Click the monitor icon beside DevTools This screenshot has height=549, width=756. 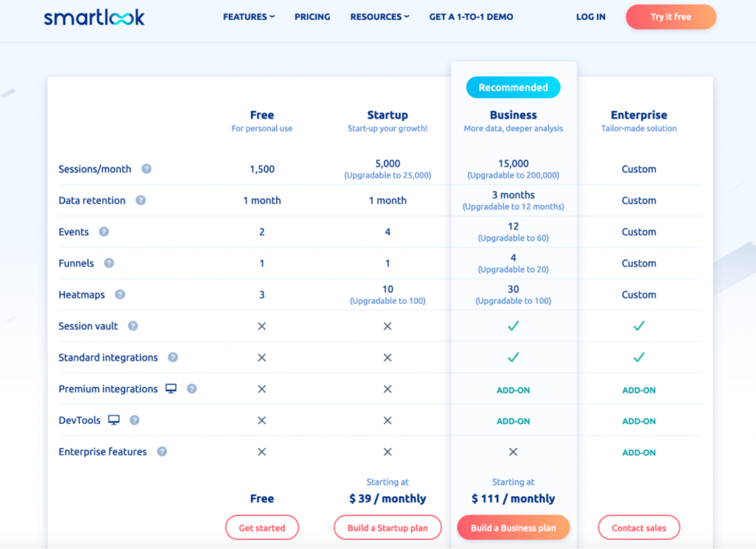114,420
